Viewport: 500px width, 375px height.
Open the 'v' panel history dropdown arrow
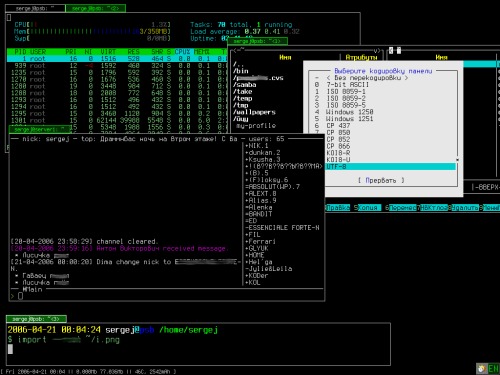(x=376, y=51)
